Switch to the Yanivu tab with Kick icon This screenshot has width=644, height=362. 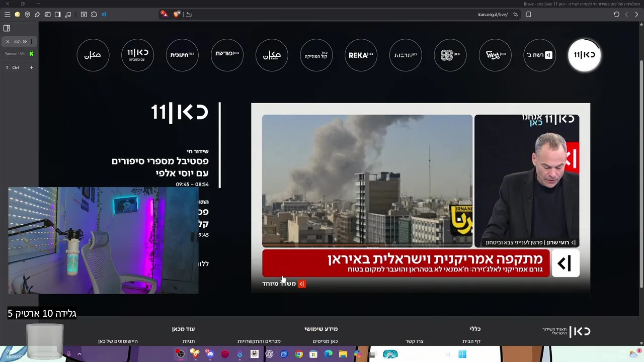click(x=19, y=53)
